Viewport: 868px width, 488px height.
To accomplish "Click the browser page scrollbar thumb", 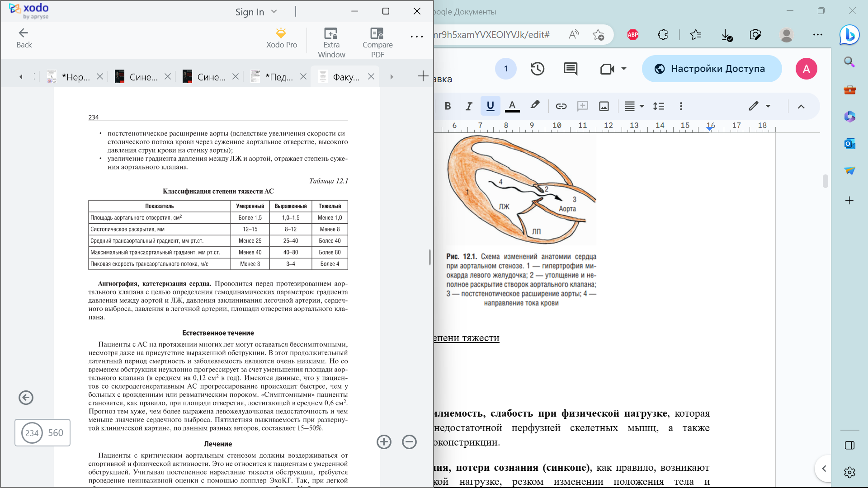I will (826, 181).
